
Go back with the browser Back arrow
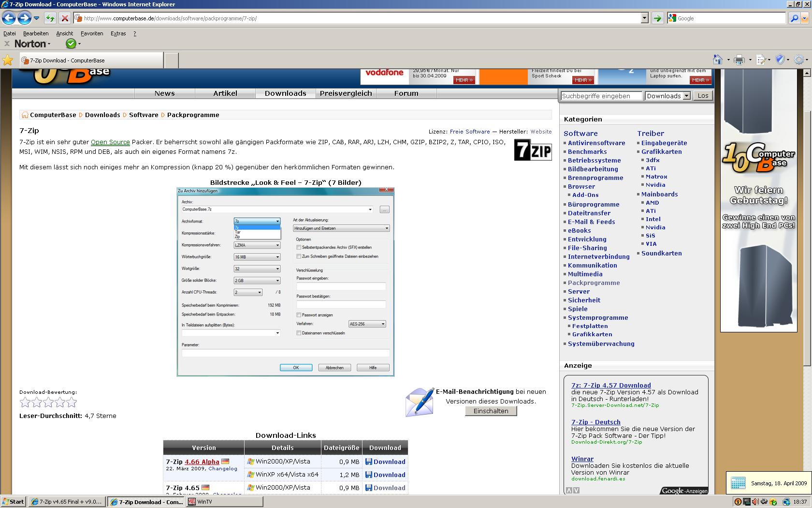9,18
